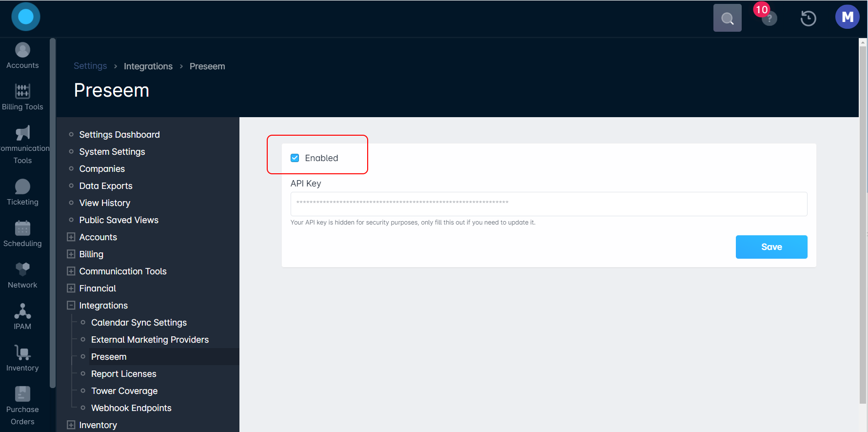Open Communication Tools megaphone icon
868x432 pixels.
click(22, 133)
